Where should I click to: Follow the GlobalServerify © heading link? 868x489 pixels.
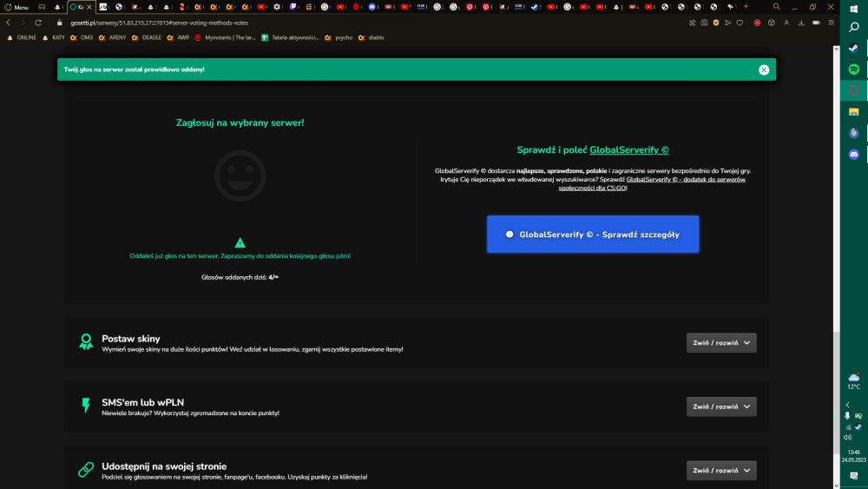(x=628, y=150)
